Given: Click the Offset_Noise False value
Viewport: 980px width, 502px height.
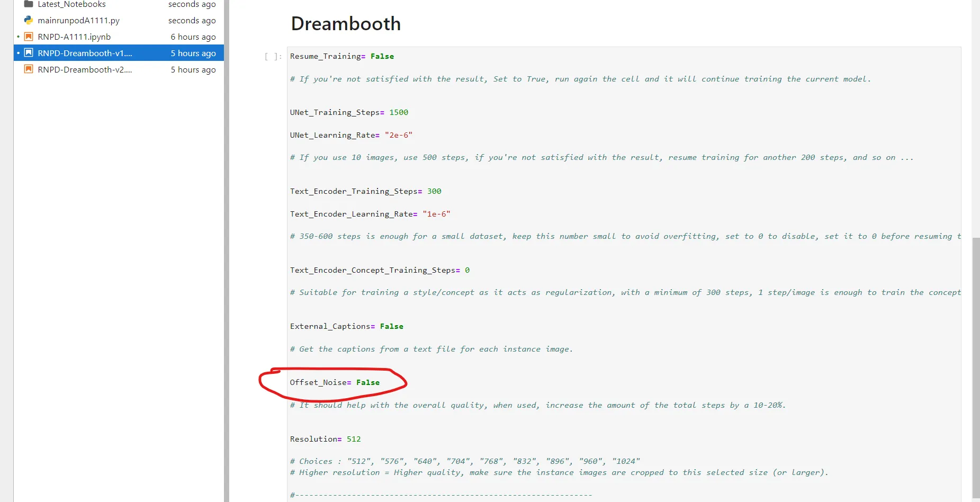Looking at the screenshot, I should (368, 383).
